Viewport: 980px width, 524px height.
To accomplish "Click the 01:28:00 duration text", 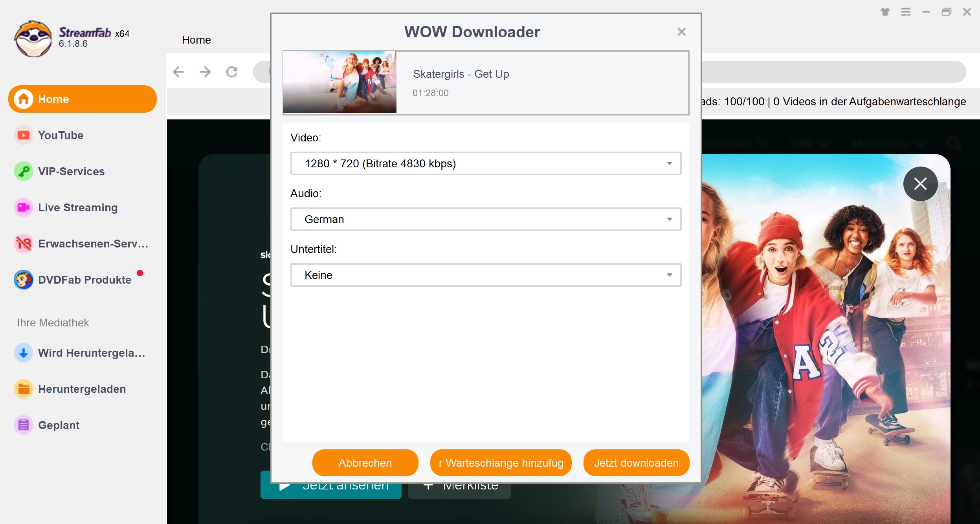I will coord(431,93).
